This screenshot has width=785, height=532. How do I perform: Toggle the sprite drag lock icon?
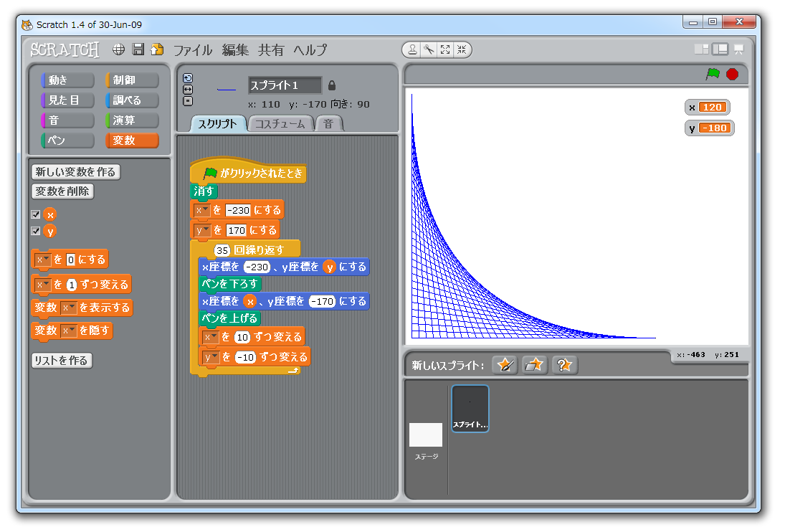click(331, 85)
